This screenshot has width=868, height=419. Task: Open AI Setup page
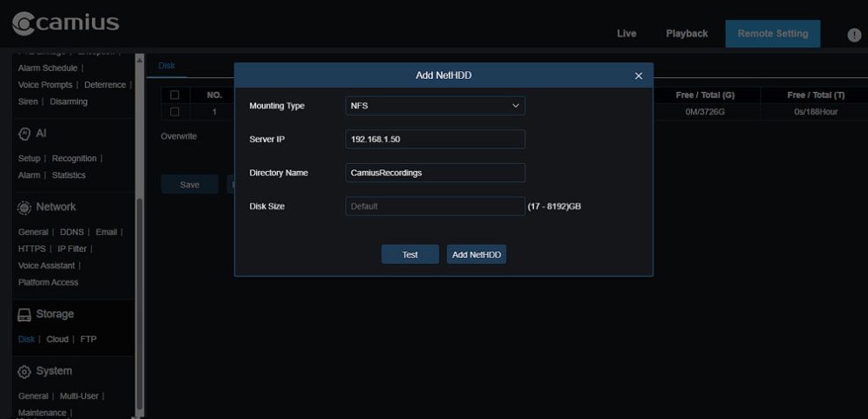pos(29,159)
